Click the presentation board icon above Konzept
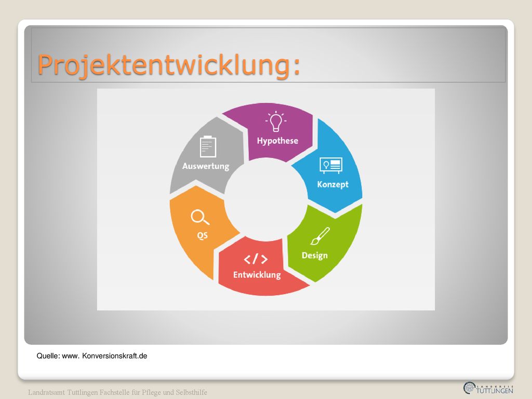 [x=331, y=165]
